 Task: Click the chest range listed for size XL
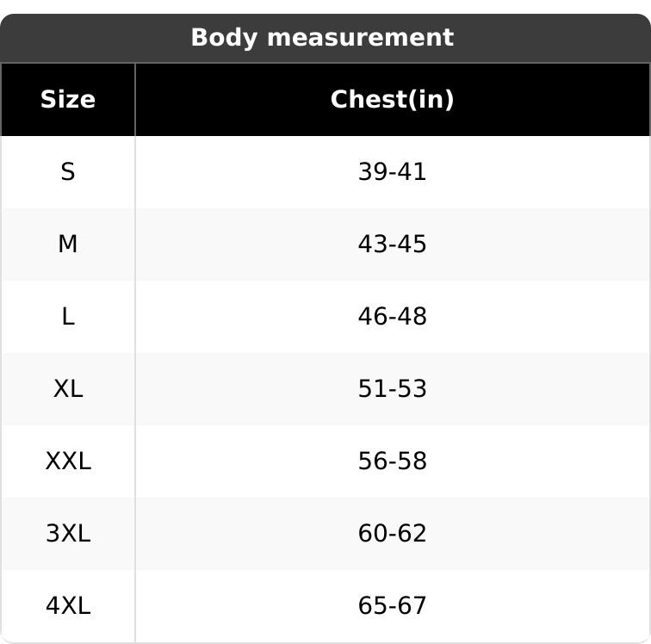[x=392, y=389]
